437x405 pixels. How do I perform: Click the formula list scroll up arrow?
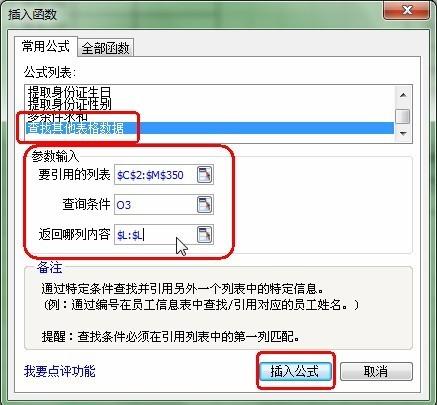click(x=403, y=95)
